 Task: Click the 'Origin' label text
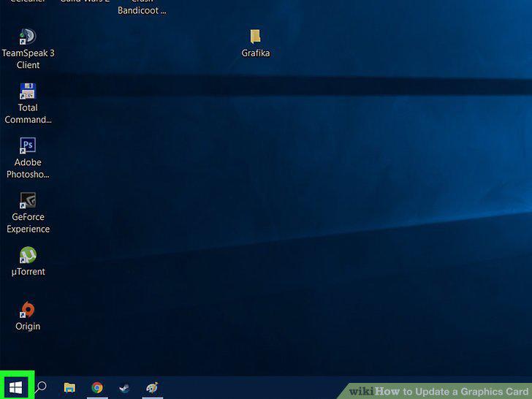point(28,327)
